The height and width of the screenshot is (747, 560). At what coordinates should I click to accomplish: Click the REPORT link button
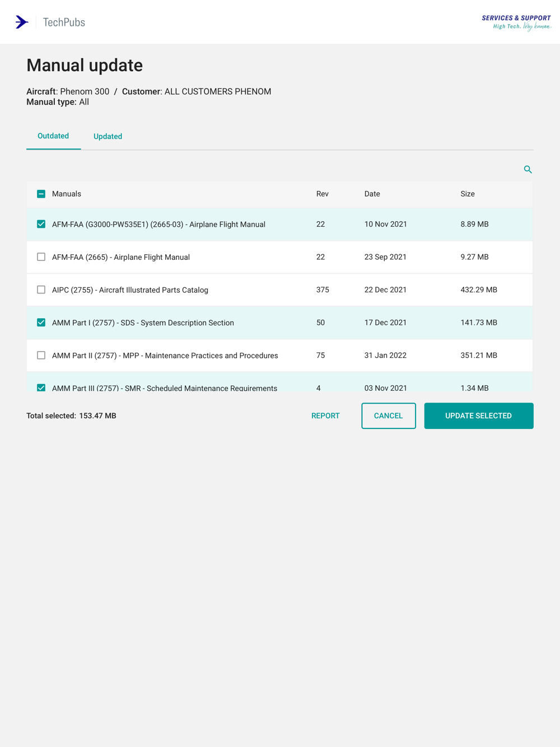(325, 415)
